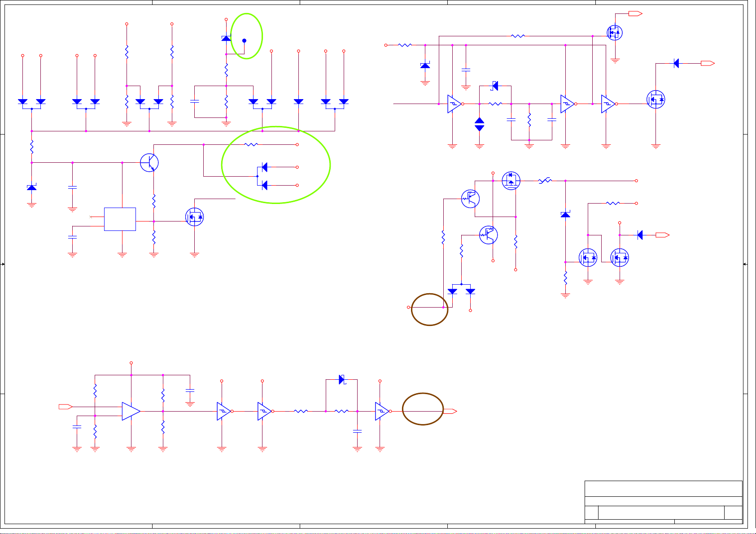Image resolution: width=756 pixels, height=534 pixels.
Task: Select the NPN transistor above the IC block
Action: tap(149, 162)
